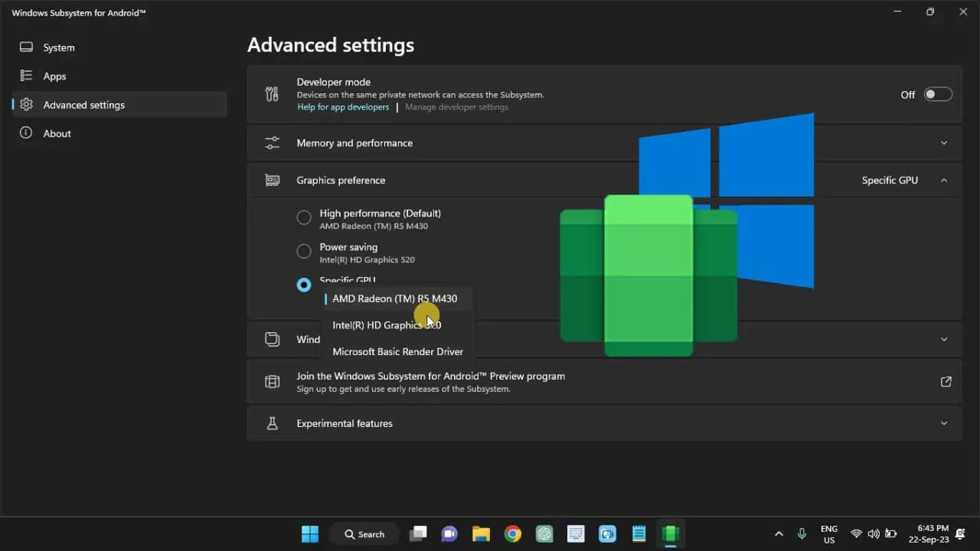The image size is (980, 551).
Task: Click the Advanced settings gear icon
Action: [x=27, y=105]
